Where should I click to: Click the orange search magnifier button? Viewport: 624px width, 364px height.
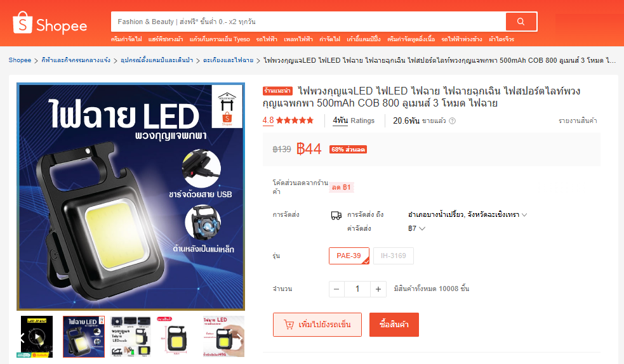pos(521,22)
